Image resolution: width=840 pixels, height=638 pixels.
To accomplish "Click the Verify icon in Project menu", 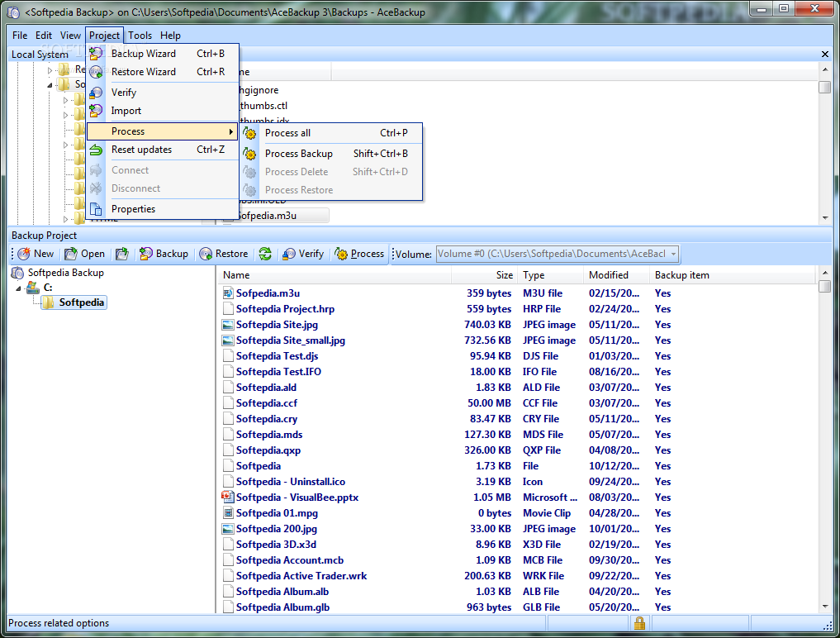I will click(x=96, y=93).
